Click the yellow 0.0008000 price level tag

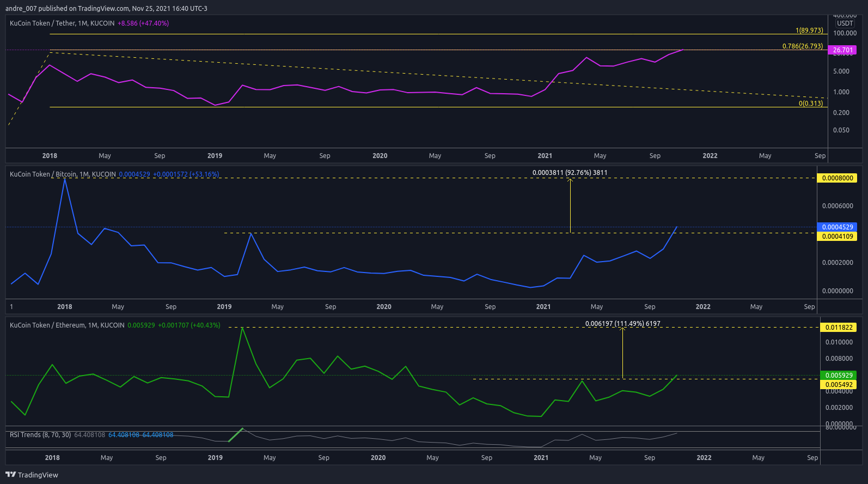pyautogui.click(x=837, y=178)
